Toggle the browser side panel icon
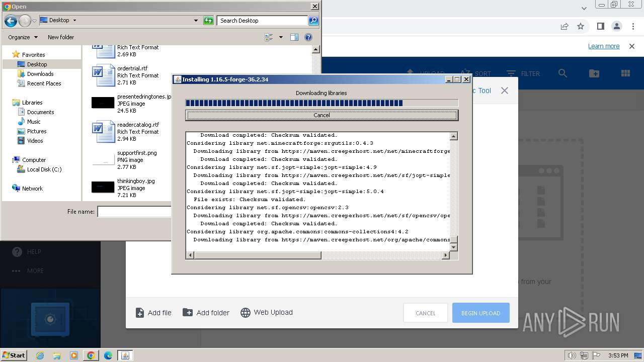This screenshot has height=362, width=644. [600, 26]
